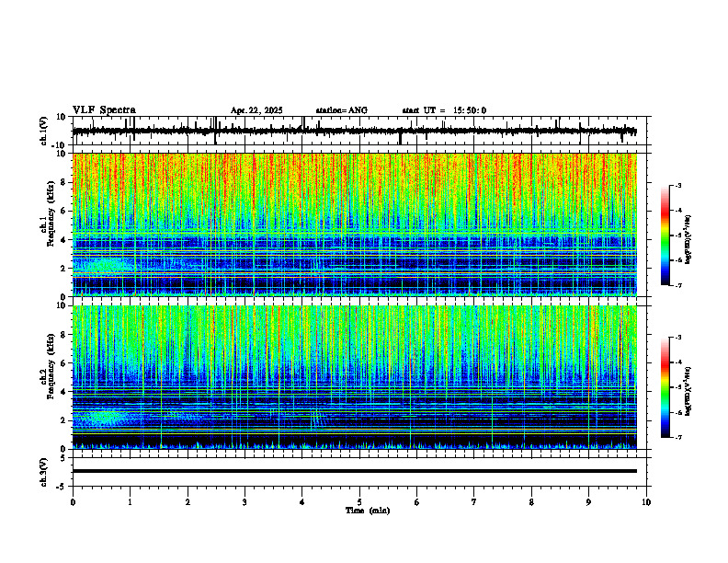Click the -7 label on ch.1 colorbar
The width and height of the screenshot is (728, 563).
[678, 285]
